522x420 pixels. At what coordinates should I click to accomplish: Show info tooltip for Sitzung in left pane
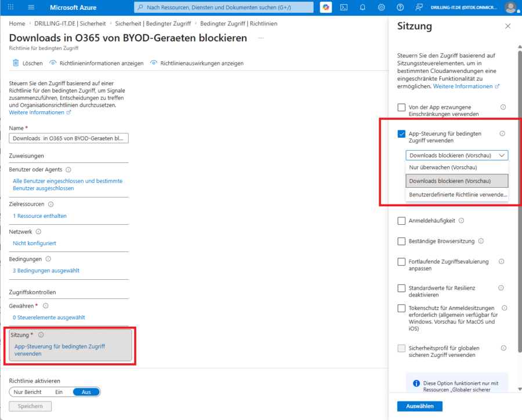pyautogui.click(x=41, y=335)
